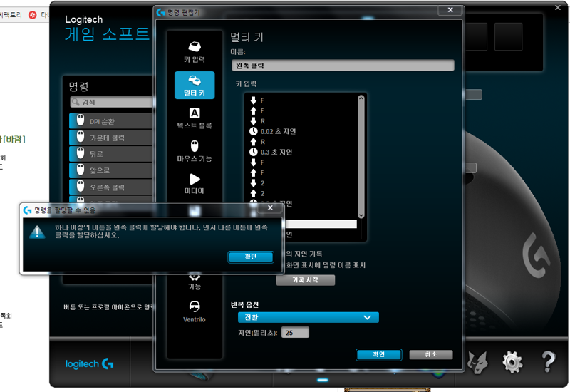
Task: Click the key list scrollbar thumb
Action: coord(361,157)
